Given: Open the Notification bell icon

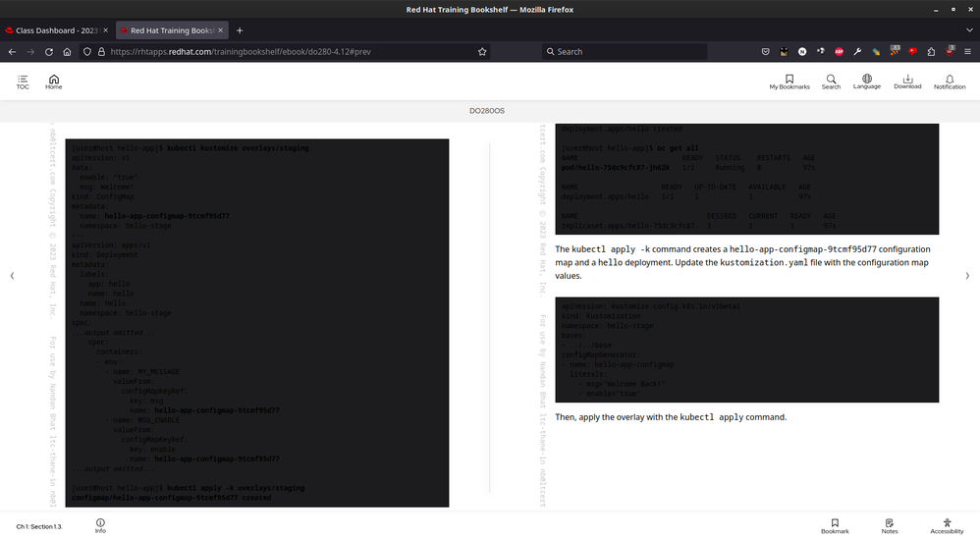Looking at the screenshot, I should coord(950,81).
